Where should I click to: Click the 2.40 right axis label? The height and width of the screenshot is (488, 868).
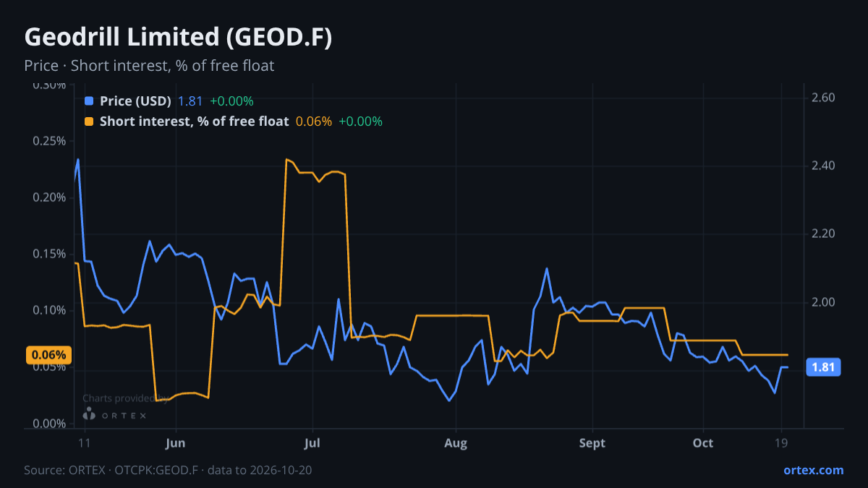pyautogui.click(x=824, y=166)
